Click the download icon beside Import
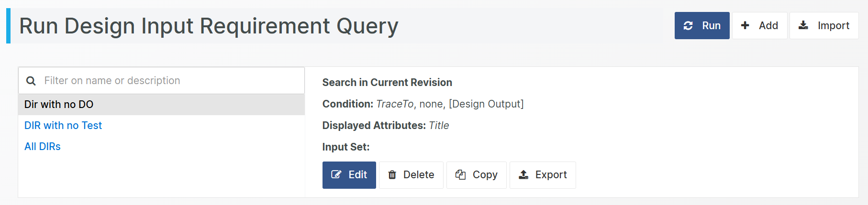 [803, 25]
